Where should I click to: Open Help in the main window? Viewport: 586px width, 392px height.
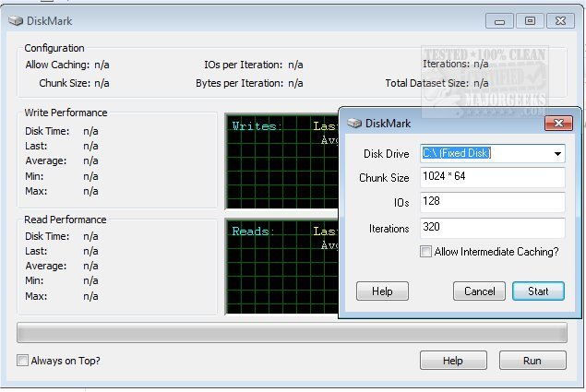pos(452,361)
